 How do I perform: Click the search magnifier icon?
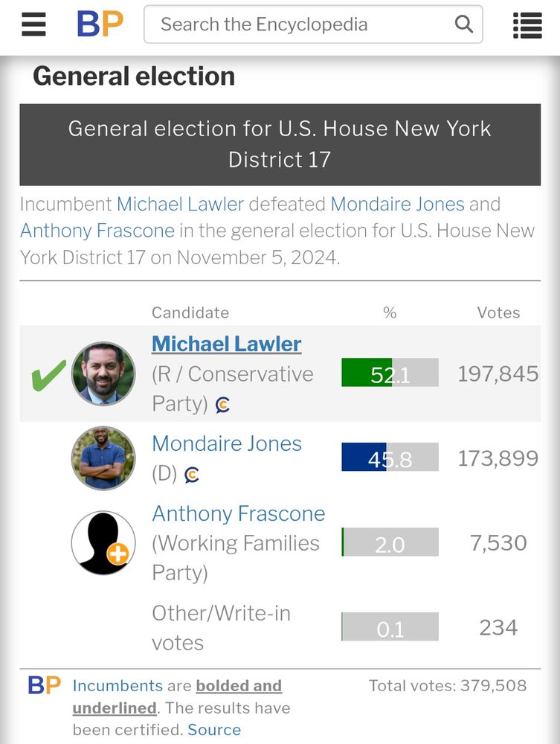pos(464,24)
